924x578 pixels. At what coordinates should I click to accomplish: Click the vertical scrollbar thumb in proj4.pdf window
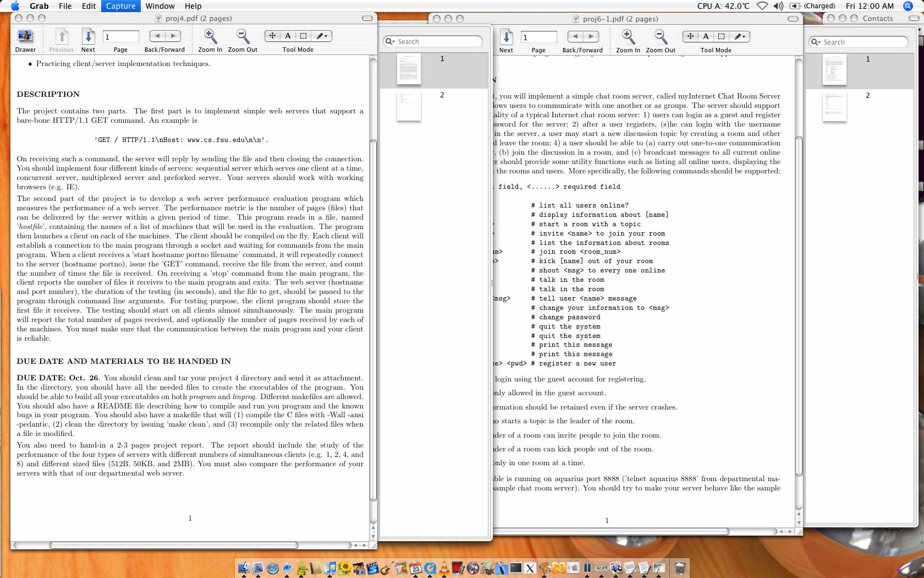click(x=373, y=320)
